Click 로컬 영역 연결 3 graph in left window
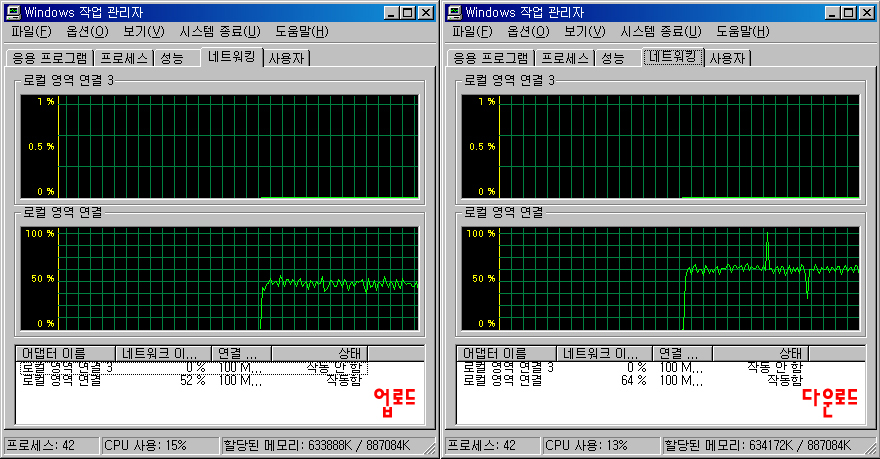Image resolution: width=880 pixels, height=459 pixels. pyautogui.click(x=219, y=147)
